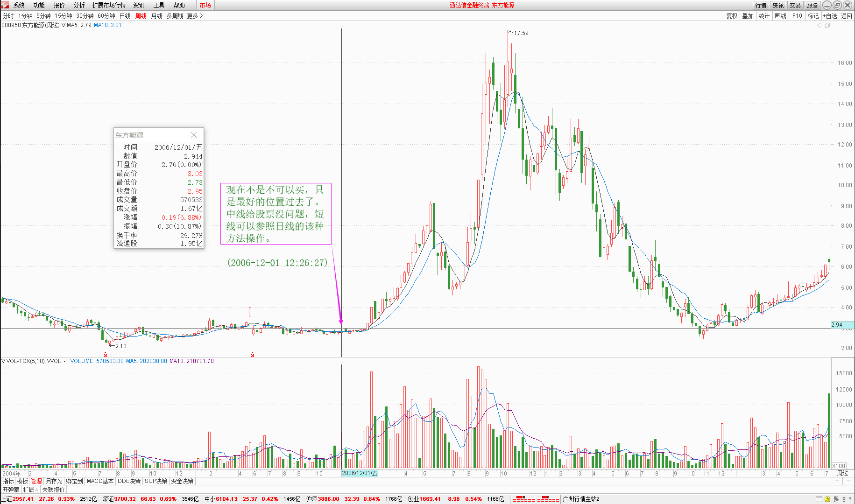This screenshot has width=855, height=504.
Task: Switch to 月线 monthly period
Action: tap(156, 16)
